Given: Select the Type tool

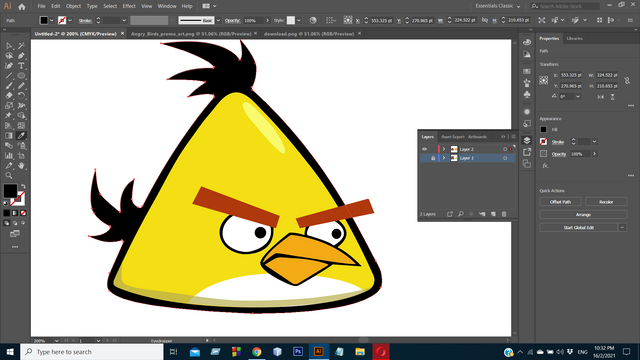Looking at the screenshot, I should coord(21,66).
